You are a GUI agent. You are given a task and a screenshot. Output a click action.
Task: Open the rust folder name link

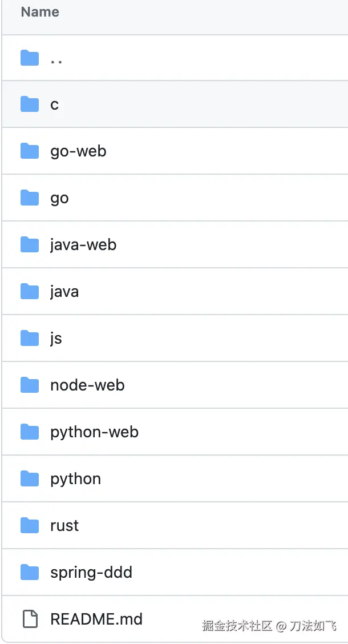click(x=64, y=526)
